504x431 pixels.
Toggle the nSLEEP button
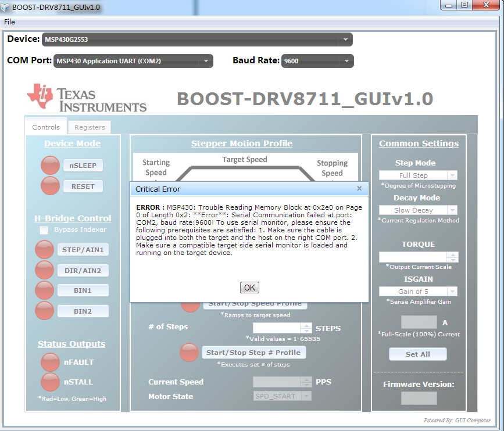[x=83, y=166]
